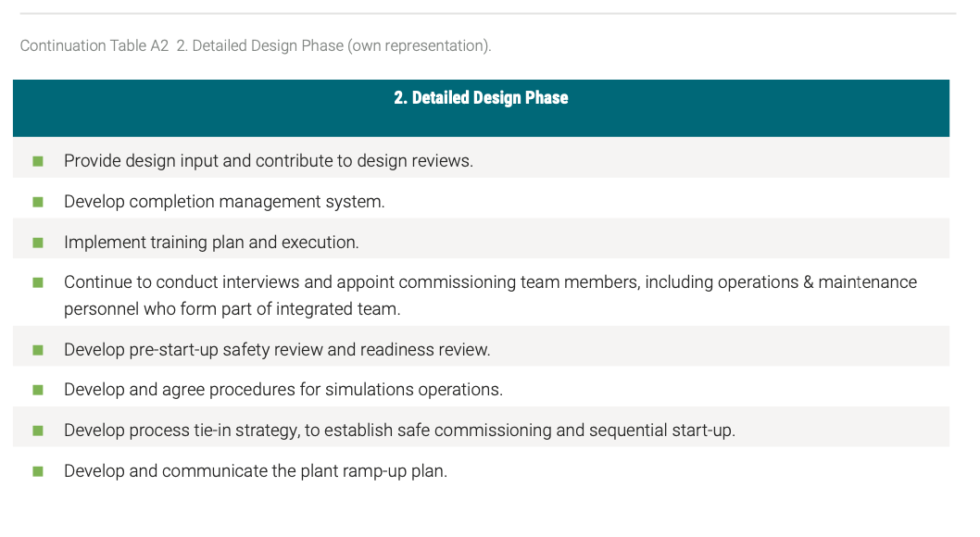The width and height of the screenshot is (980, 537).
Task: Click the '2. Detailed Design Phase' table header
Action: coord(481,98)
